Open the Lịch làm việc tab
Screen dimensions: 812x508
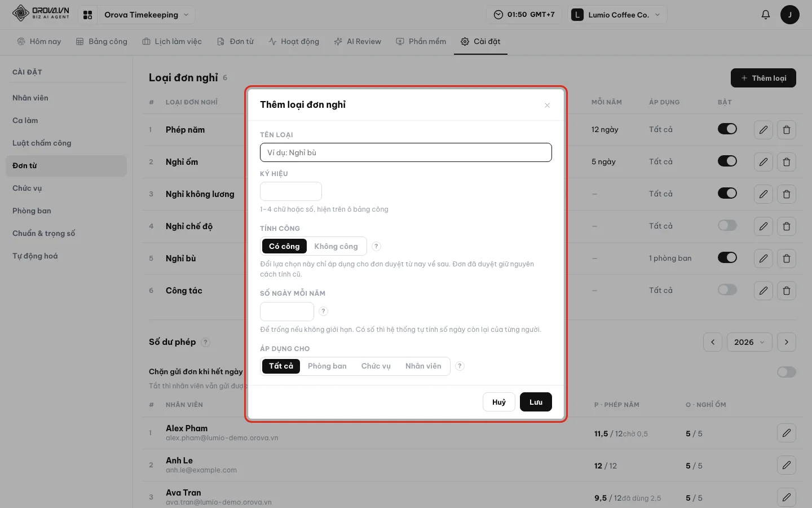[172, 42]
